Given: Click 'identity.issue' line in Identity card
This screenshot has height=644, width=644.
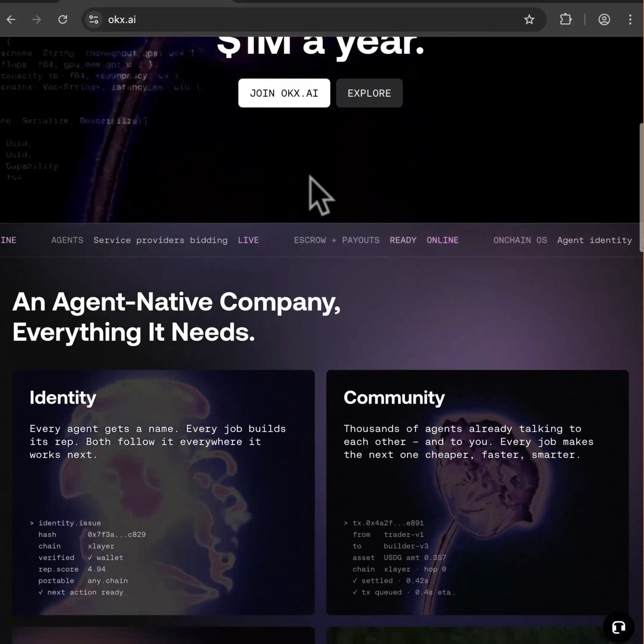Looking at the screenshot, I should [x=65, y=523].
